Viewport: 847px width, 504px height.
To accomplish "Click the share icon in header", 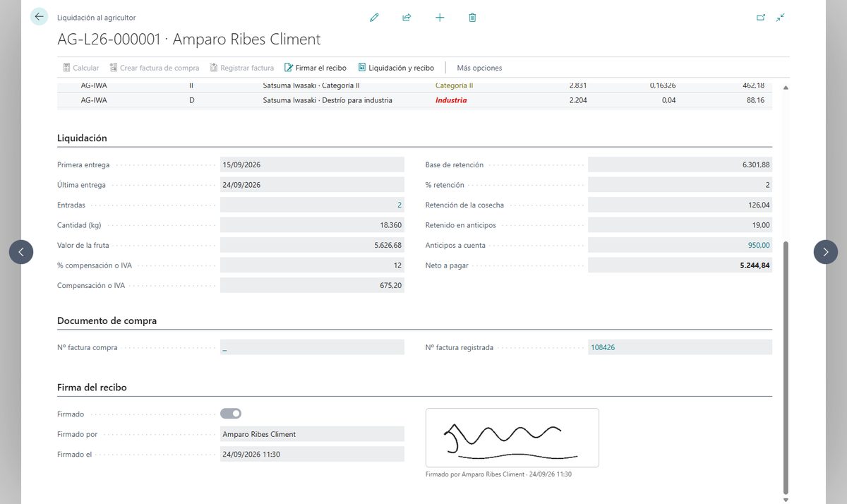I will click(x=407, y=18).
